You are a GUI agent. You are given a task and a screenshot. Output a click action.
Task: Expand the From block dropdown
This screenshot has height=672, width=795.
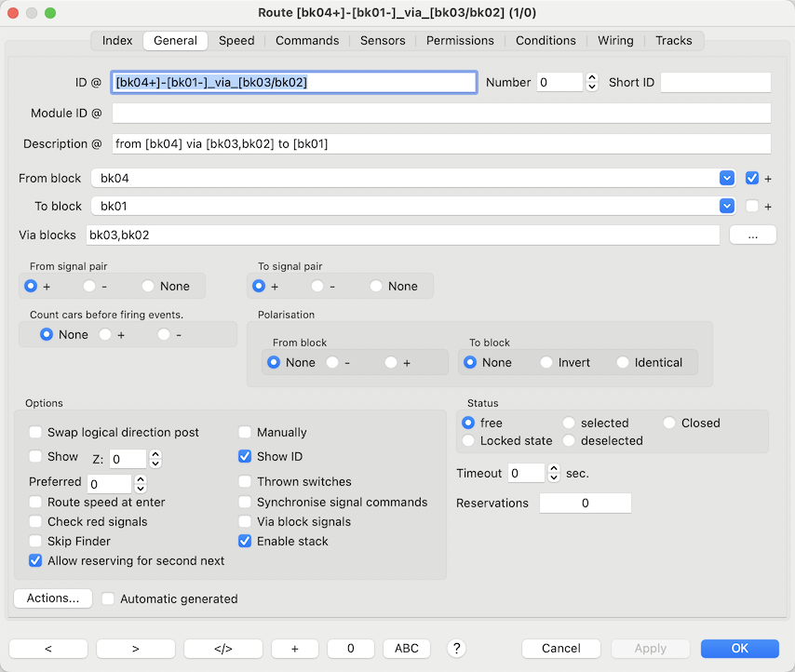tap(727, 178)
